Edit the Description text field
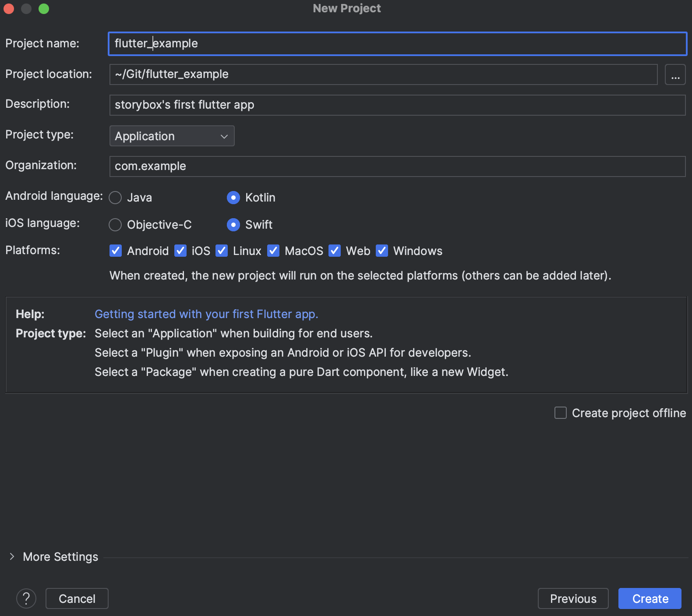This screenshot has height=616, width=692. coord(397,105)
